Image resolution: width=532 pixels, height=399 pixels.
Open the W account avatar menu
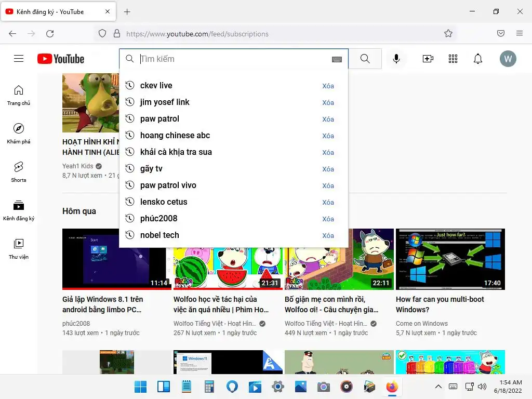[x=508, y=59]
